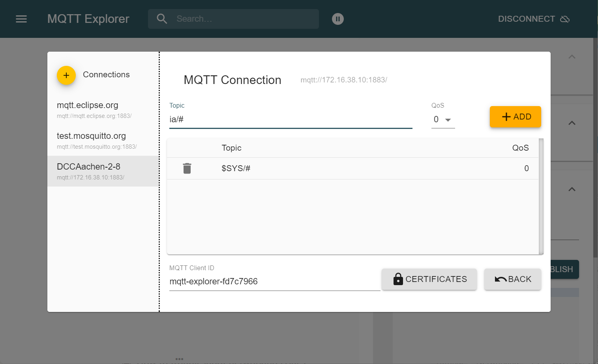Click the DISCONNECT button text
Screen dimensions: 598x364
(526, 19)
